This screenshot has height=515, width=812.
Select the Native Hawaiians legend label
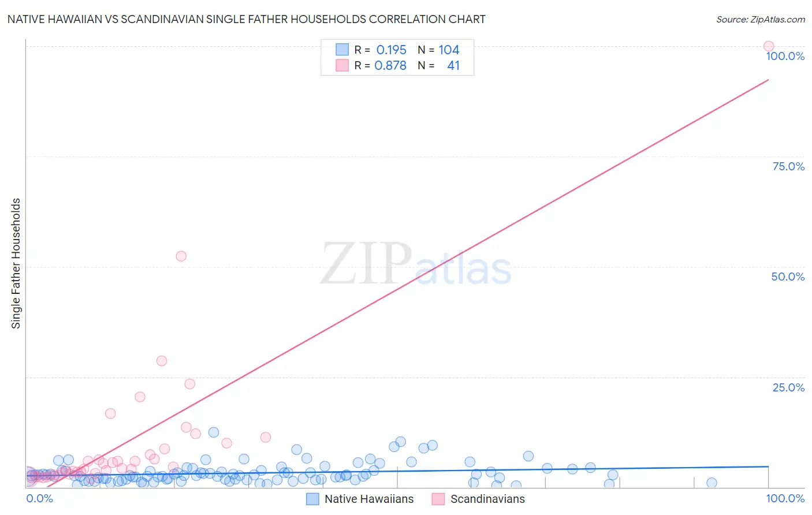(x=369, y=499)
